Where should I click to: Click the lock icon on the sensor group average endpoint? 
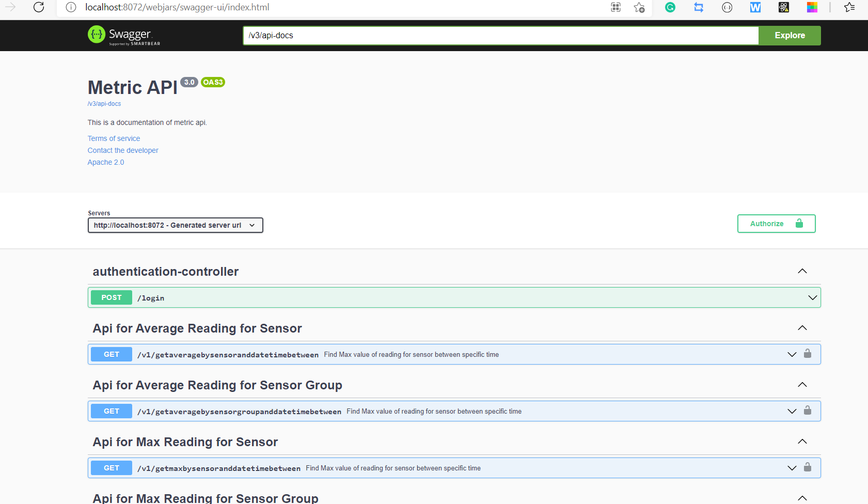click(808, 411)
